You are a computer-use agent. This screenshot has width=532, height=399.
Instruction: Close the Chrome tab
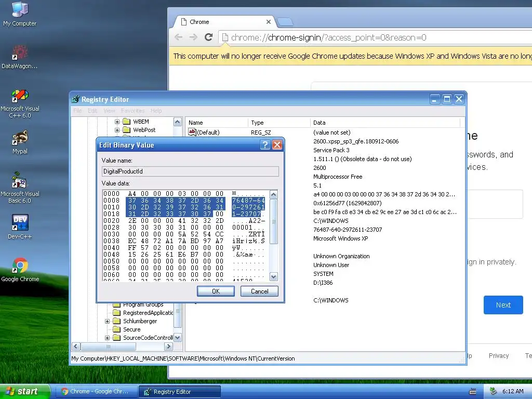click(269, 22)
